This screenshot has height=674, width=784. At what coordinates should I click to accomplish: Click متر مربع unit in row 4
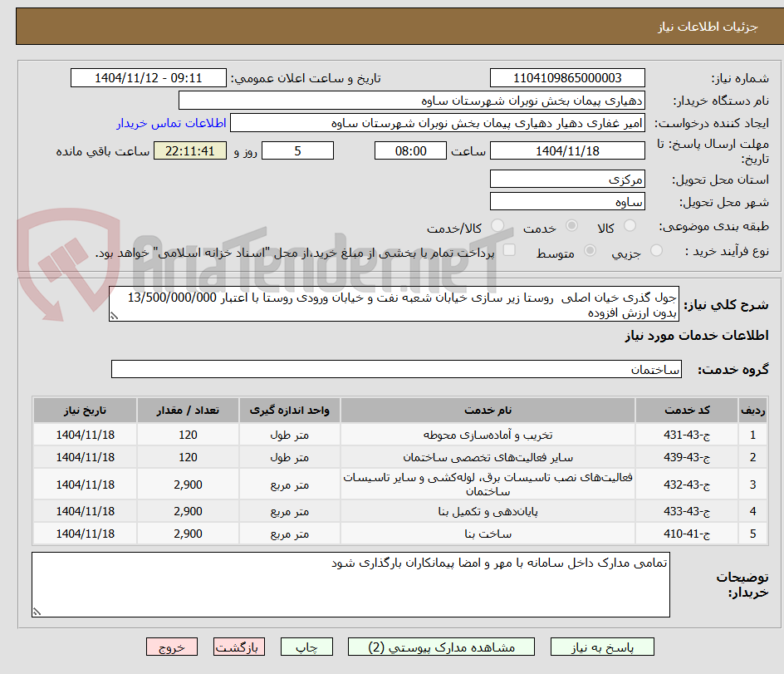click(290, 511)
